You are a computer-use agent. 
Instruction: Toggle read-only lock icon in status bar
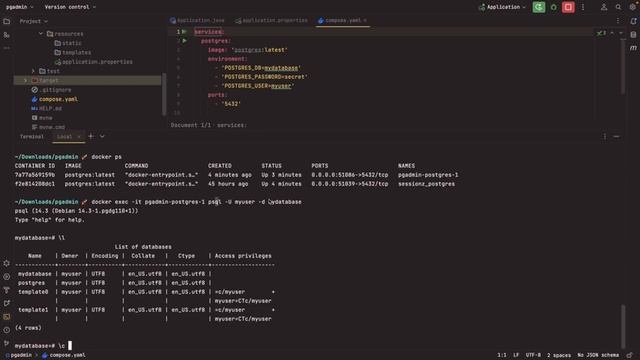point(630,356)
